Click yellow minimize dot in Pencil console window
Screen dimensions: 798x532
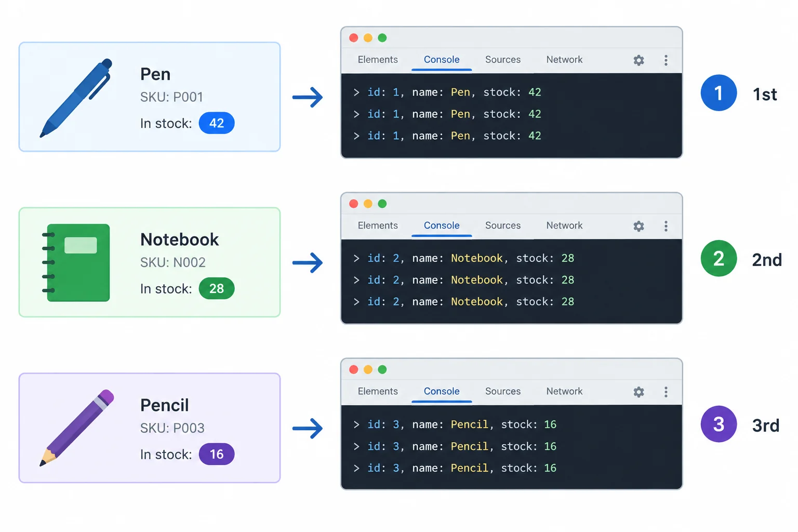tap(368, 369)
